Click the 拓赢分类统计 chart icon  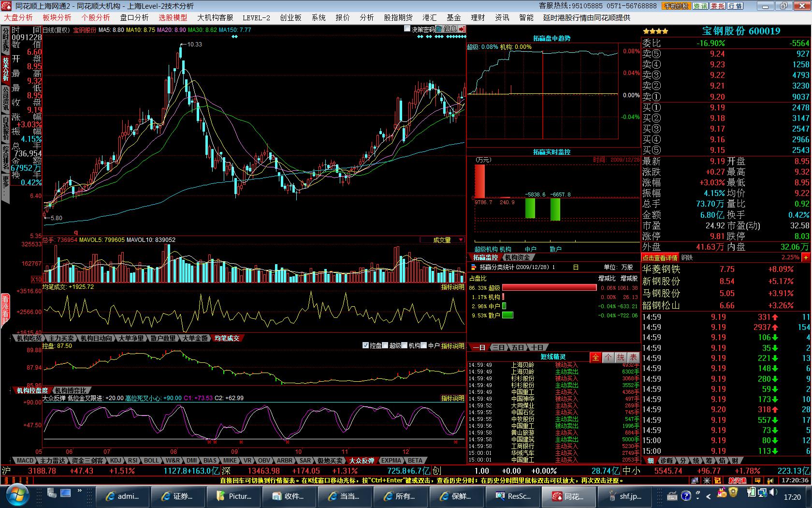(x=473, y=267)
